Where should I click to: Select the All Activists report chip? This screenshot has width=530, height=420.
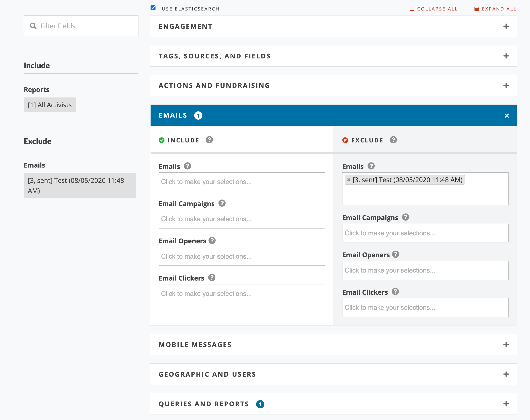(50, 105)
